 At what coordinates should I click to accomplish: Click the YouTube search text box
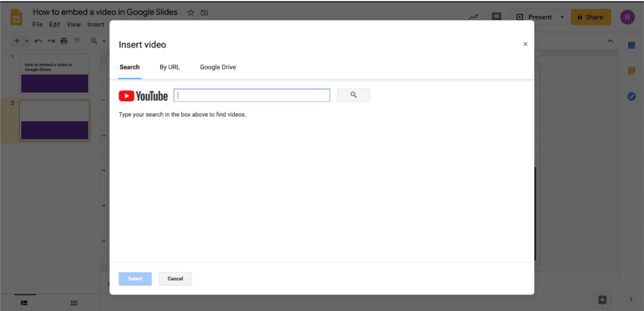[252, 95]
